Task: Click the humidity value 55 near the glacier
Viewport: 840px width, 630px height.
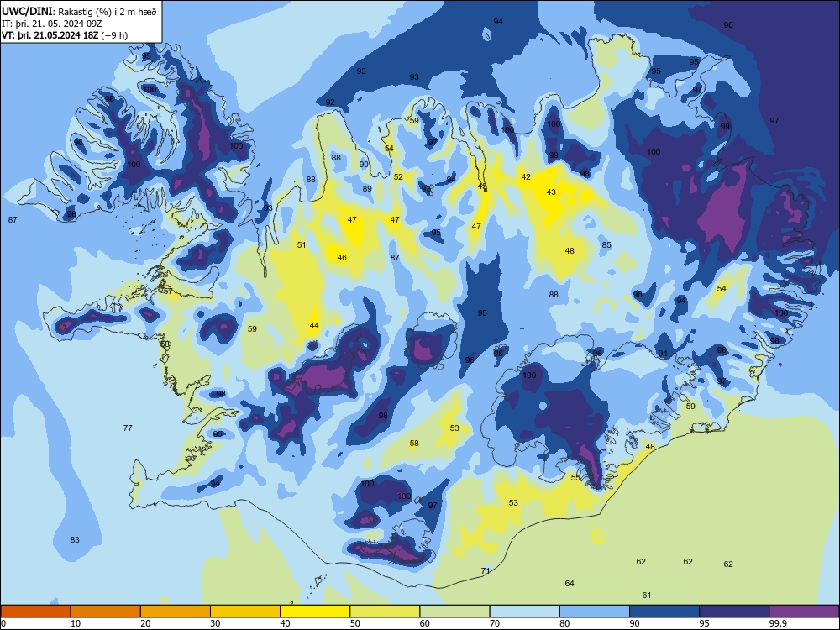Action: click(575, 477)
